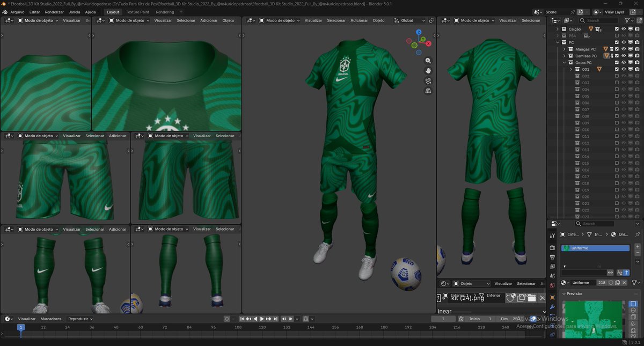The height and width of the screenshot is (346, 644).
Task: Click play animation button in timeline
Action: coord(262,319)
